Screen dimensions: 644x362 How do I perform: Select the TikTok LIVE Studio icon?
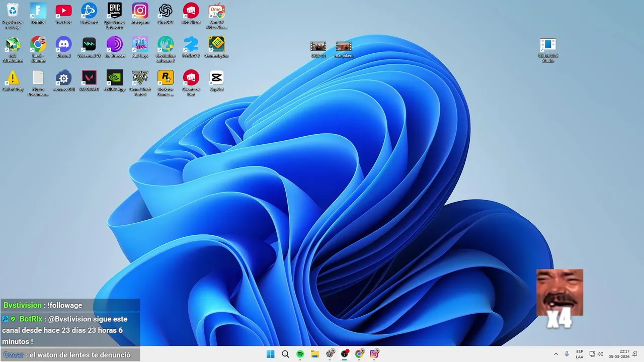[548, 50]
